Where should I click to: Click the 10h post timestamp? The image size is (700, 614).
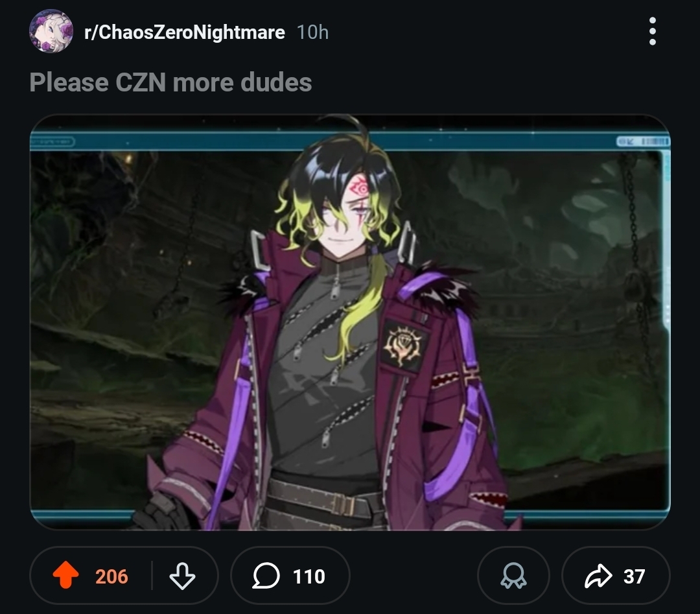pos(312,32)
